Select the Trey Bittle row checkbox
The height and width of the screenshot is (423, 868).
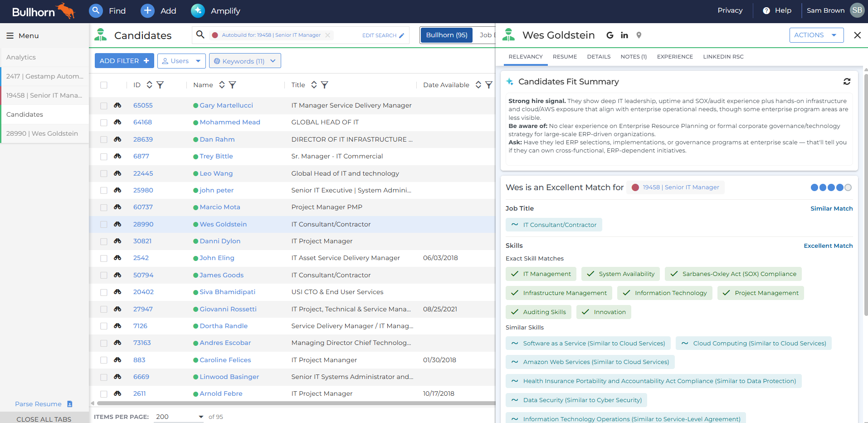104,157
